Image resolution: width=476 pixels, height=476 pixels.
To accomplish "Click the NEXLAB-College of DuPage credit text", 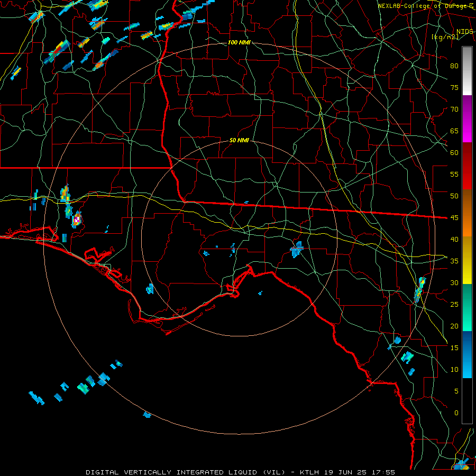I will point(425,6).
